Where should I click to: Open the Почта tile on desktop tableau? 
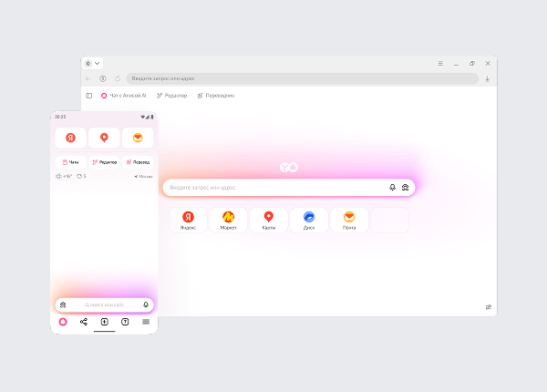[349, 221]
